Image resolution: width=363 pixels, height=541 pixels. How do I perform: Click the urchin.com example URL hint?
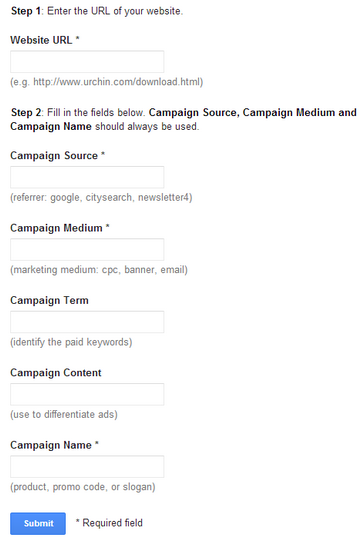pyautogui.click(x=107, y=82)
